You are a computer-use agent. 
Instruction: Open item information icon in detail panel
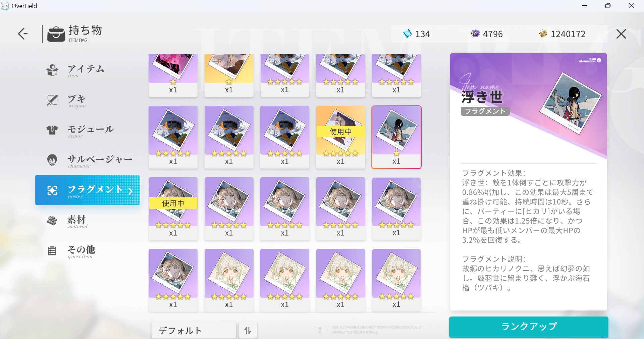[599, 60]
